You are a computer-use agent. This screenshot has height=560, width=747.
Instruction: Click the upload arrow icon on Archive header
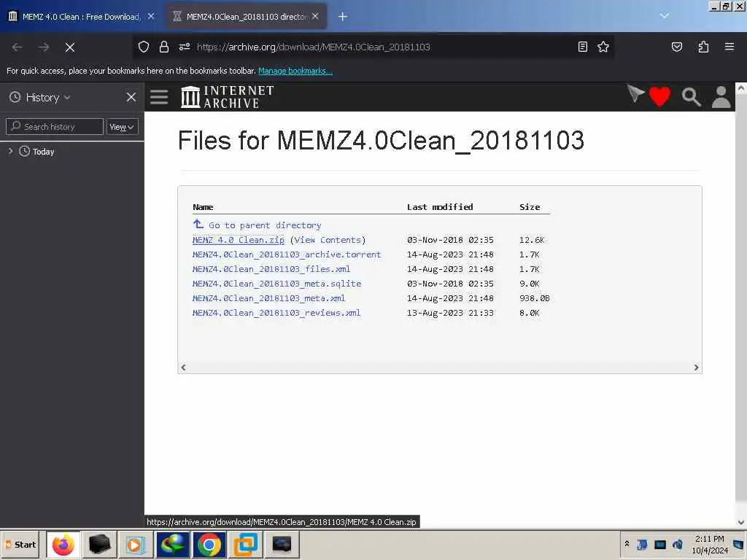[635, 94]
